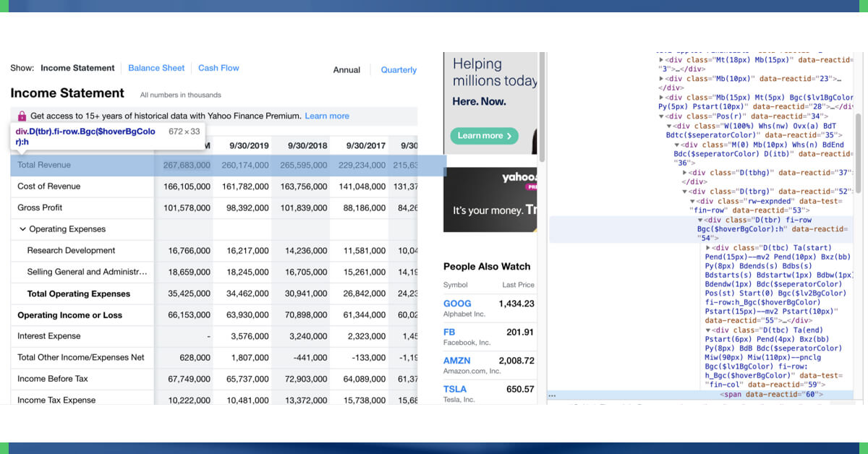Select Annual view
This screenshot has height=454, width=868.
(346, 70)
